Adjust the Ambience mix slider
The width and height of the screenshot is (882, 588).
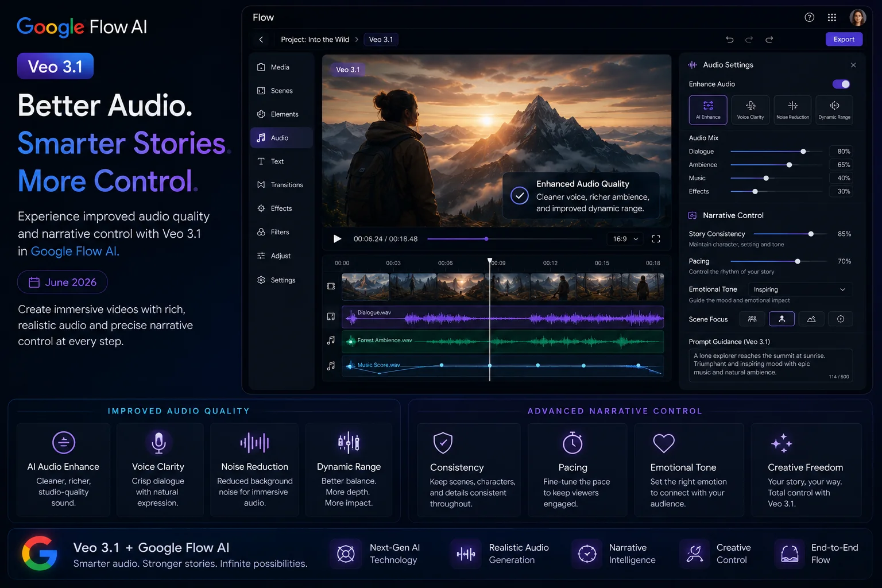click(x=777, y=165)
